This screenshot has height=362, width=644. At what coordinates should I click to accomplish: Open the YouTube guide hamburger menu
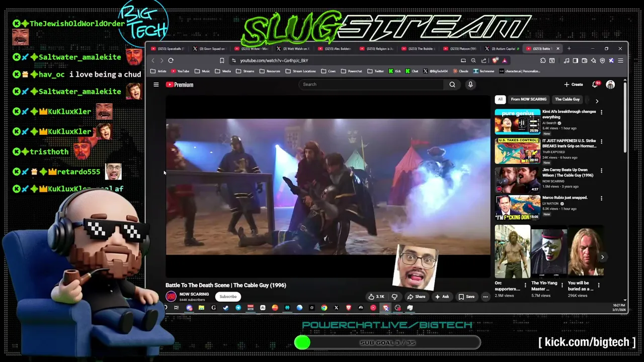[156, 84]
